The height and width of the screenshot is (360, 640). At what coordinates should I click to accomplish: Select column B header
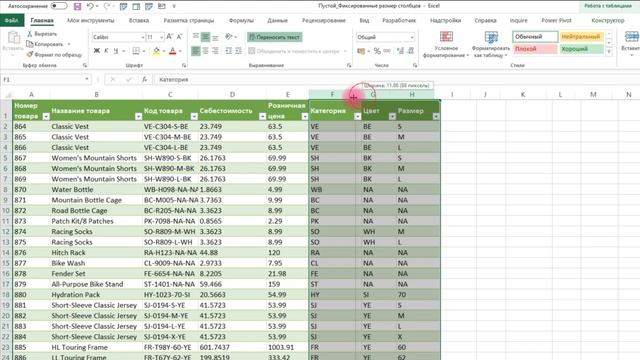click(96, 95)
